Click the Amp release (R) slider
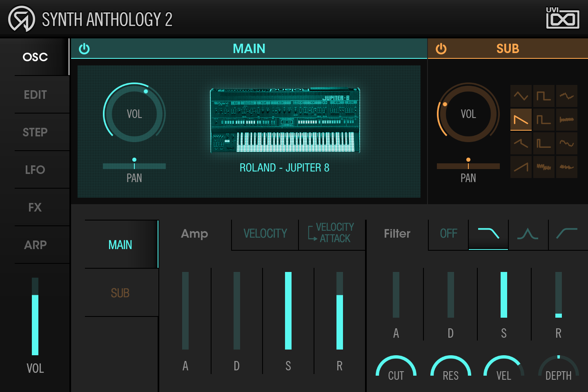Image resolution: width=588 pixels, height=392 pixels. pos(340,311)
